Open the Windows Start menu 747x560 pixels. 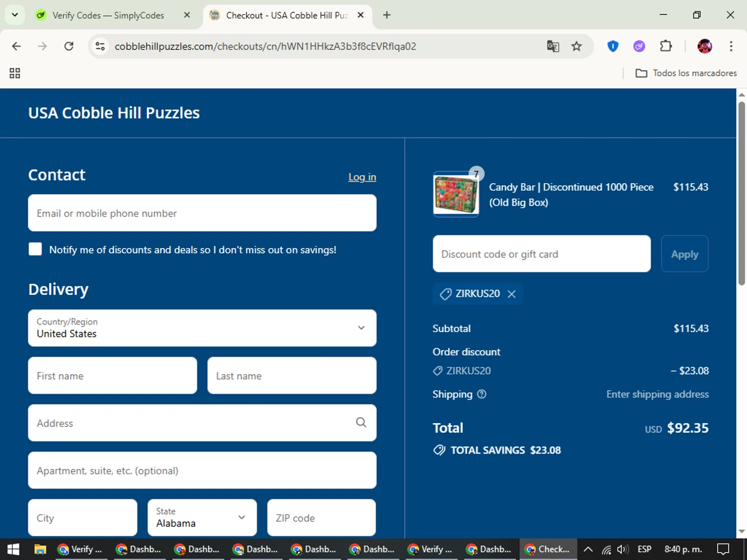click(x=13, y=549)
